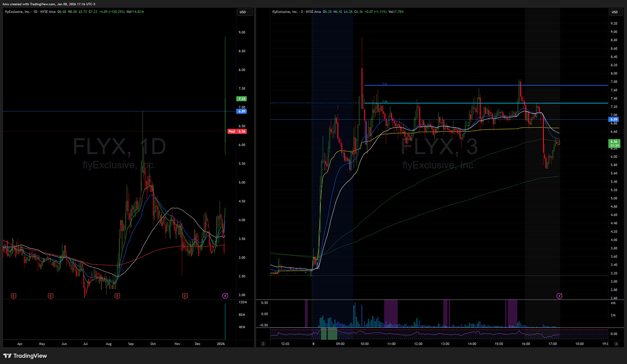Click the flyExclusive, Inc. · 3 symbol title
This screenshot has height=364, width=627.
(297, 12)
